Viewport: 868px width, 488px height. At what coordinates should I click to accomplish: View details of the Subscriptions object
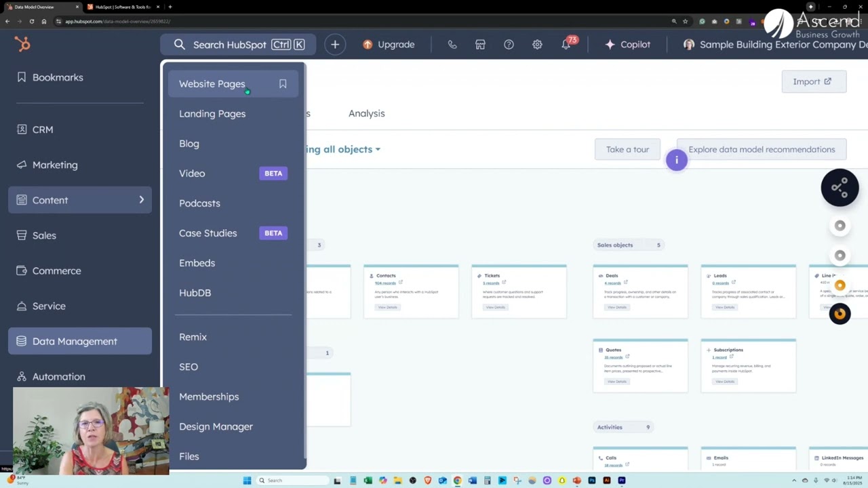click(725, 382)
